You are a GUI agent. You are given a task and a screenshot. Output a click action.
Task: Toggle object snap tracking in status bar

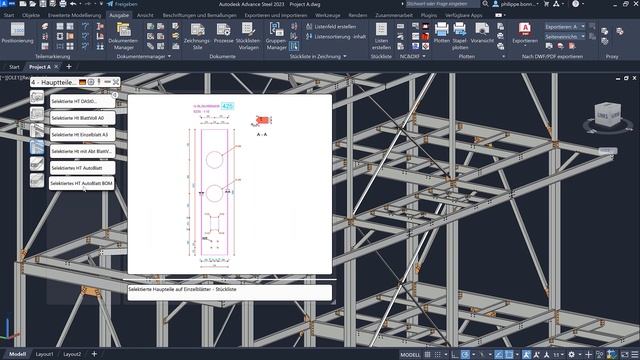click(x=499, y=355)
